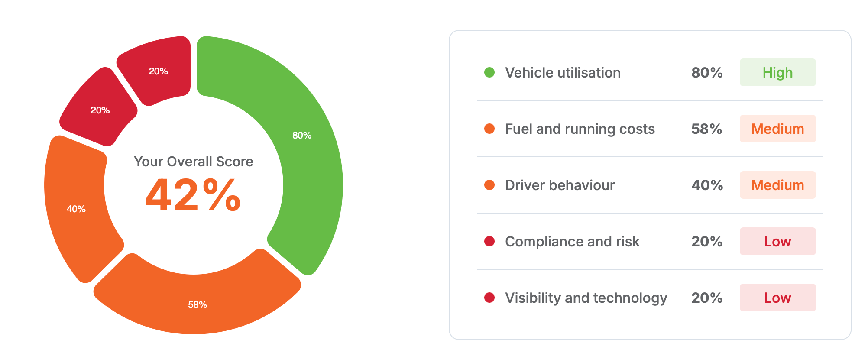Click the 80% value for Vehicle utilisation

point(707,72)
